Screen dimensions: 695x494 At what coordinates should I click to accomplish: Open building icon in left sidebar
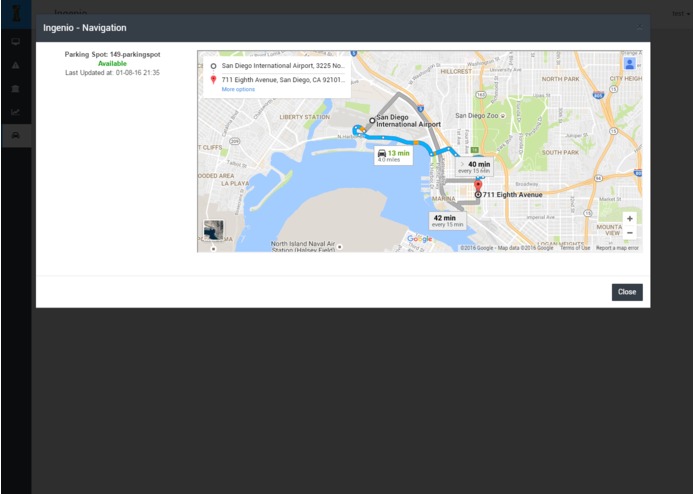16,89
